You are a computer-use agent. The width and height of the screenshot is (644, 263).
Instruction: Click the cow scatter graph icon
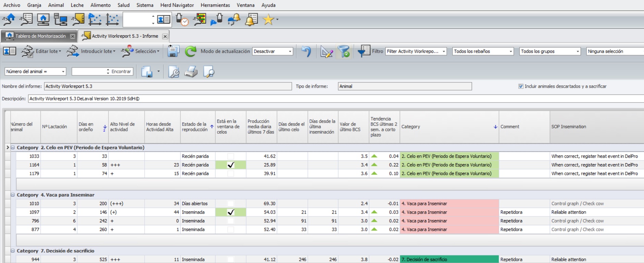[x=95, y=19]
